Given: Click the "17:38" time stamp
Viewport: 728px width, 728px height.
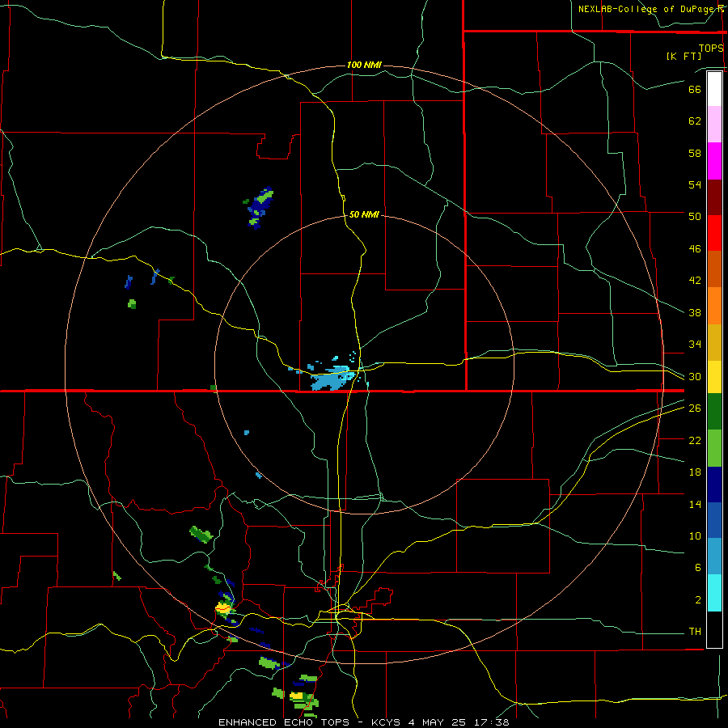Looking at the screenshot, I should (492, 722).
